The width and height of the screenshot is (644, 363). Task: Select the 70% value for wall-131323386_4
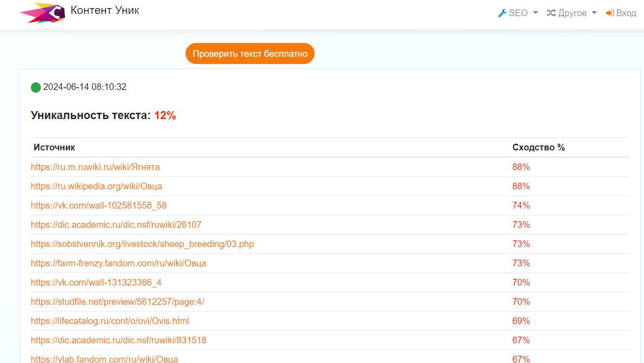click(x=521, y=282)
